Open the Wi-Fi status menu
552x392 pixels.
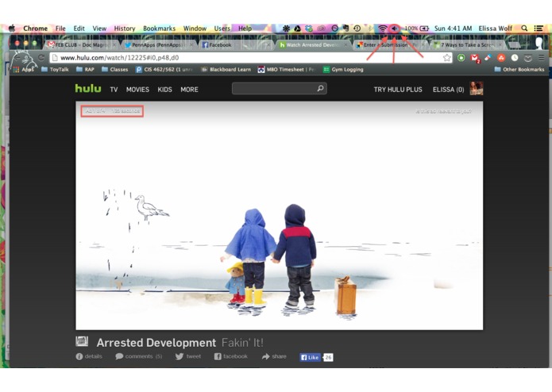[382, 29]
